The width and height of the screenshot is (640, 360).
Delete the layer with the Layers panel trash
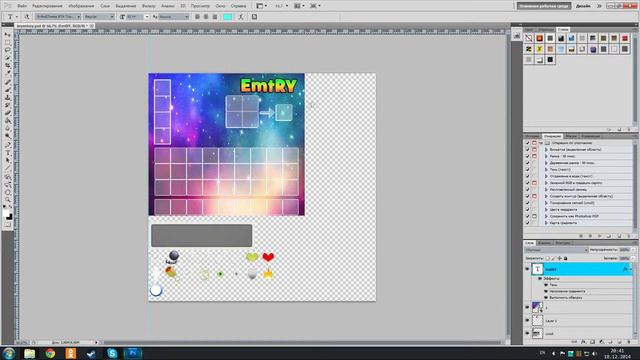pyautogui.click(x=629, y=342)
